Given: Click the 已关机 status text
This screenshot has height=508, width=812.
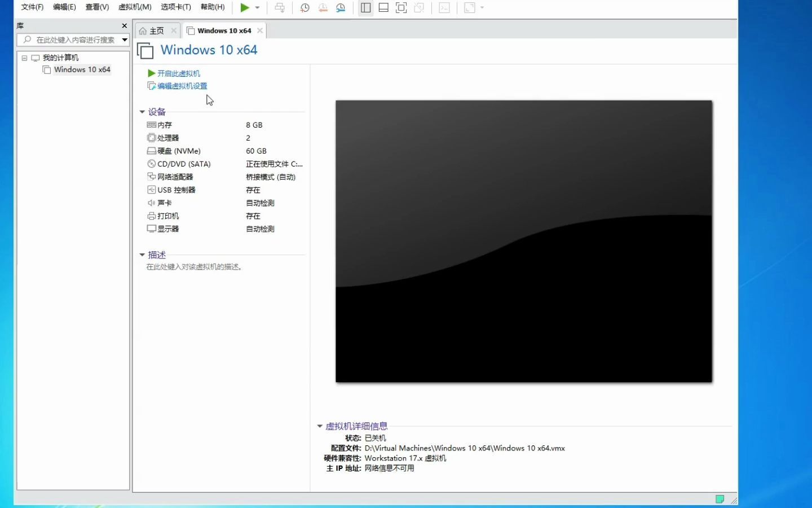Looking at the screenshot, I should coord(376,438).
